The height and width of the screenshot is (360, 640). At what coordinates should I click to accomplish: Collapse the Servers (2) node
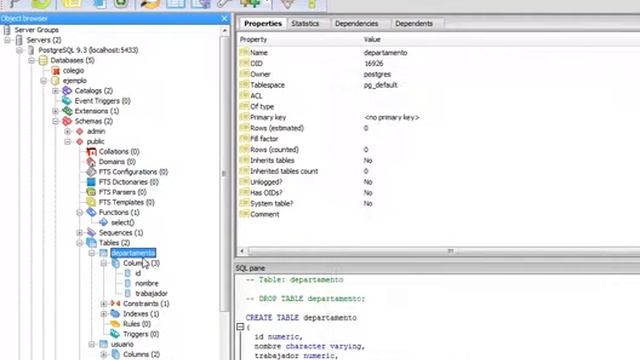7,40
